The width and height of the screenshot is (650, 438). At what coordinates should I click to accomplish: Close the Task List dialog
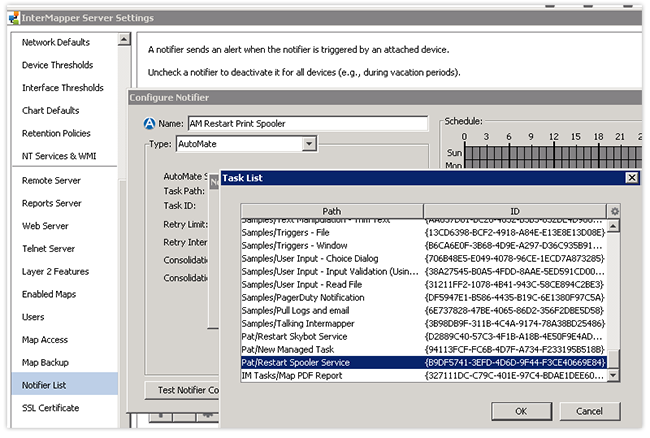coord(631,178)
